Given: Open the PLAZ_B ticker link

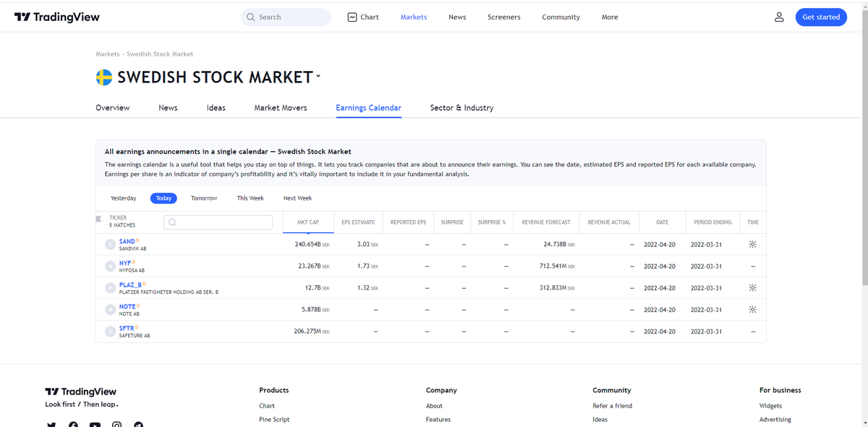Looking at the screenshot, I should [131, 284].
